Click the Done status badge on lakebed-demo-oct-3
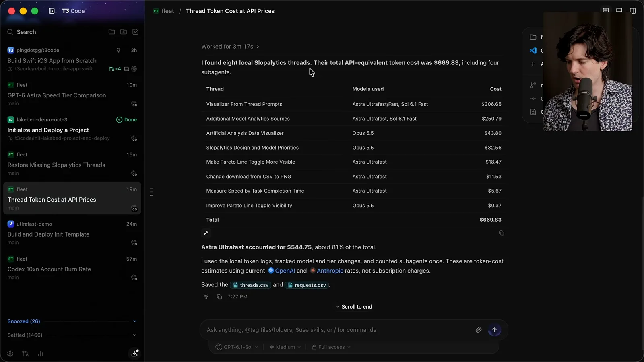This screenshot has width=644, height=362. tap(126, 120)
